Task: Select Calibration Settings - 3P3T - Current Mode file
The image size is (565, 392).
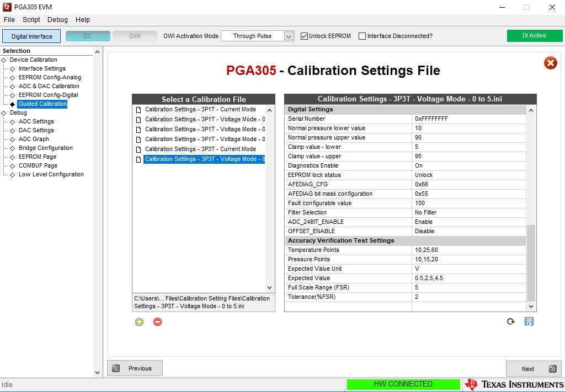Action: pos(200,149)
